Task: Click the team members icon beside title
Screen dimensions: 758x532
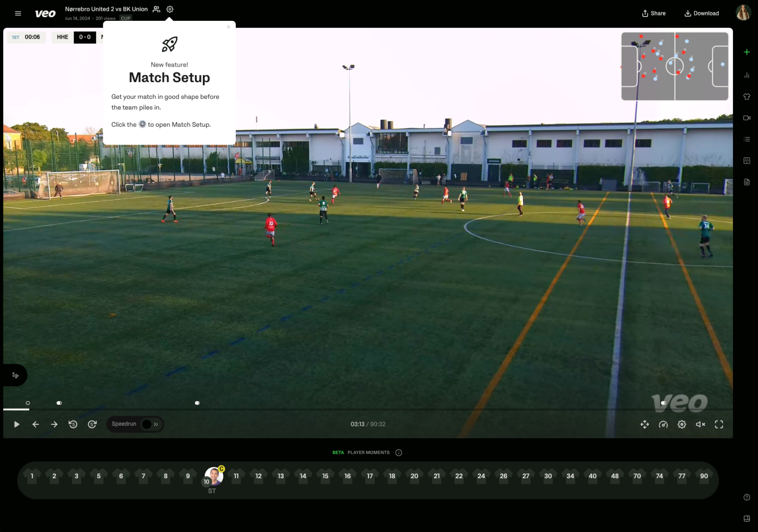Action: (157, 9)
